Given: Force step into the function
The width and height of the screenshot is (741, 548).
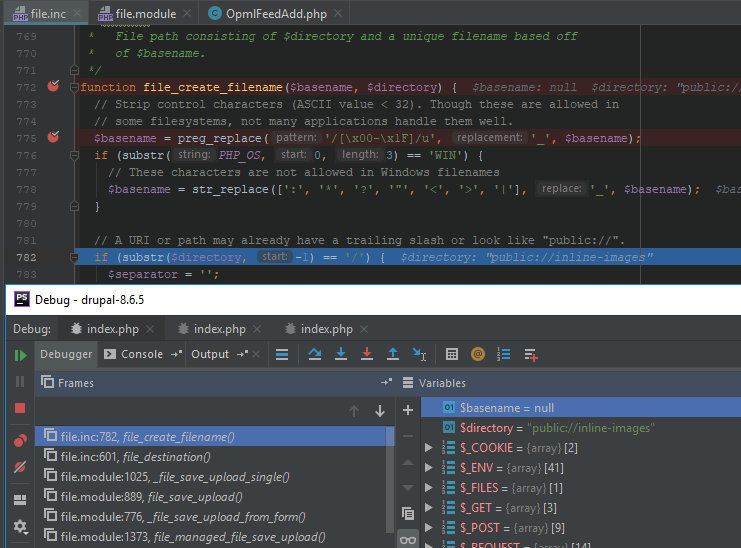Looking at the screenshot, I should point(367,354).
